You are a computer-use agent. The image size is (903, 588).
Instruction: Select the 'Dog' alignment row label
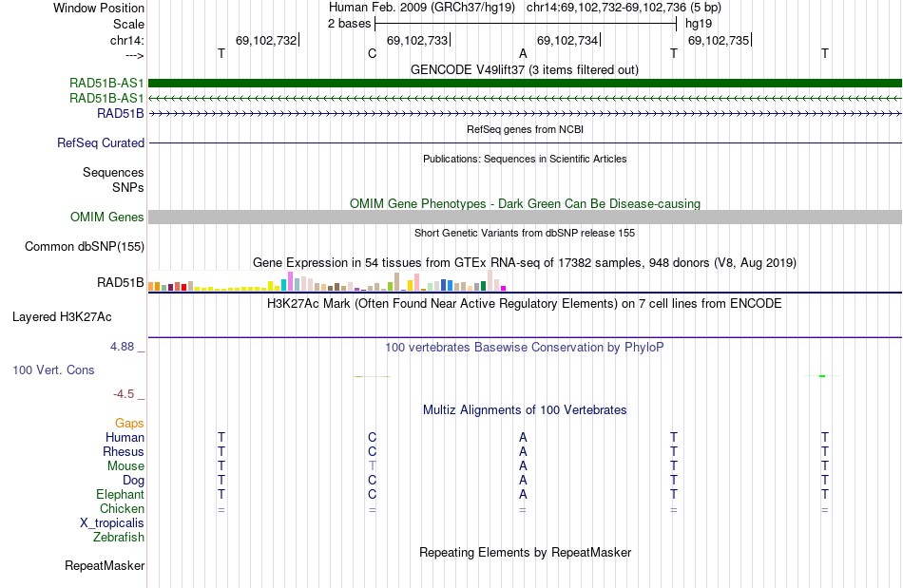click(x=134, y=481)
